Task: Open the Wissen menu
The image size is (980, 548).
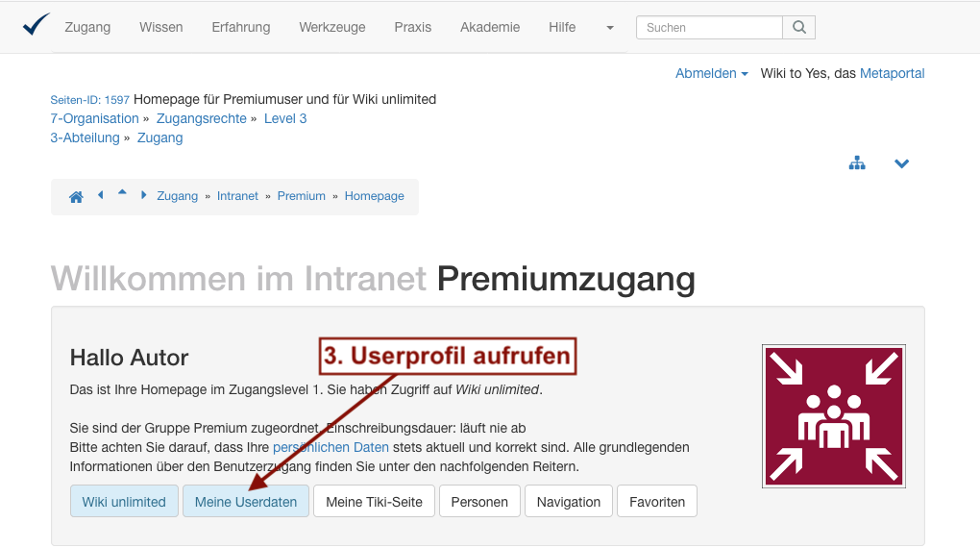Action: (160, 27)
